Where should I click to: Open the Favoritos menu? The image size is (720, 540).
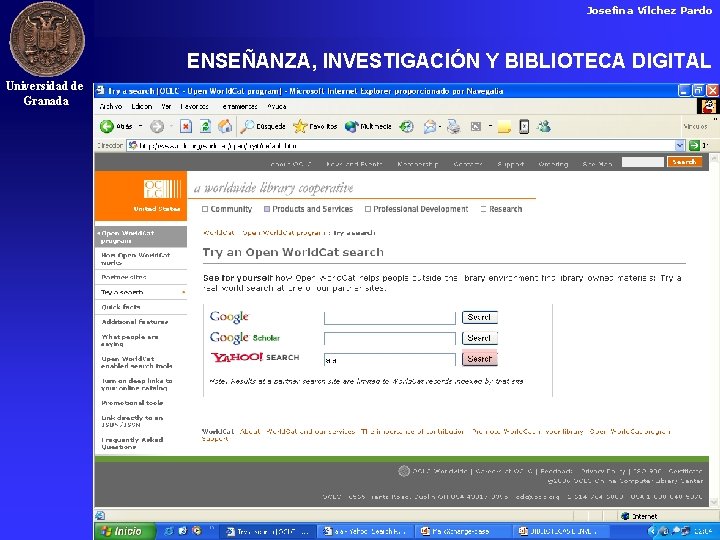pyautogui.click(x=194, y=107)
